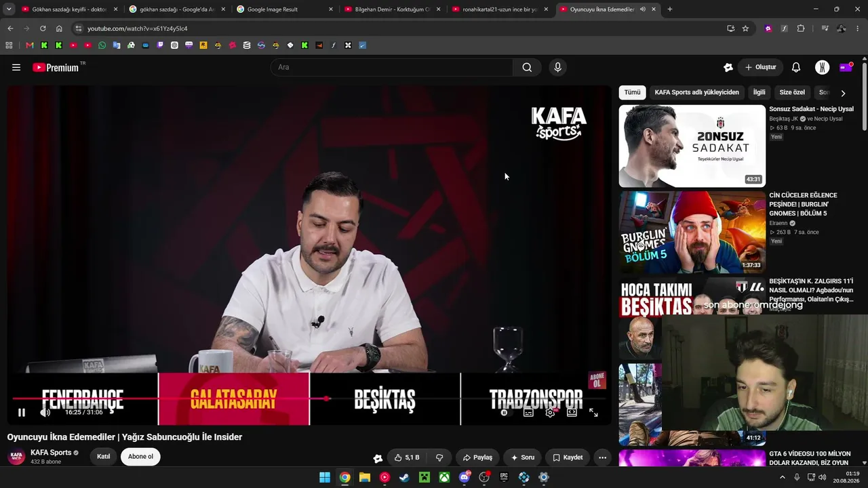Open Discord from the taskbar
868x488 pixels.
[465, 477]
